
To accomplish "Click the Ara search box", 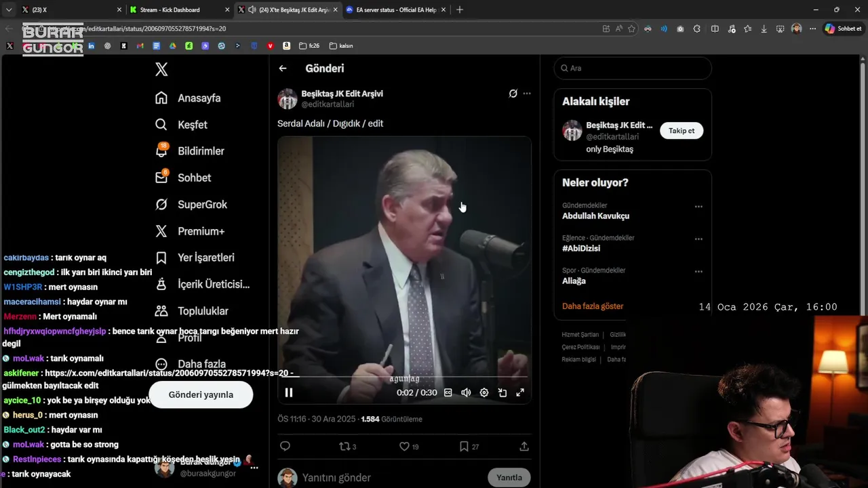I will 633,68.
